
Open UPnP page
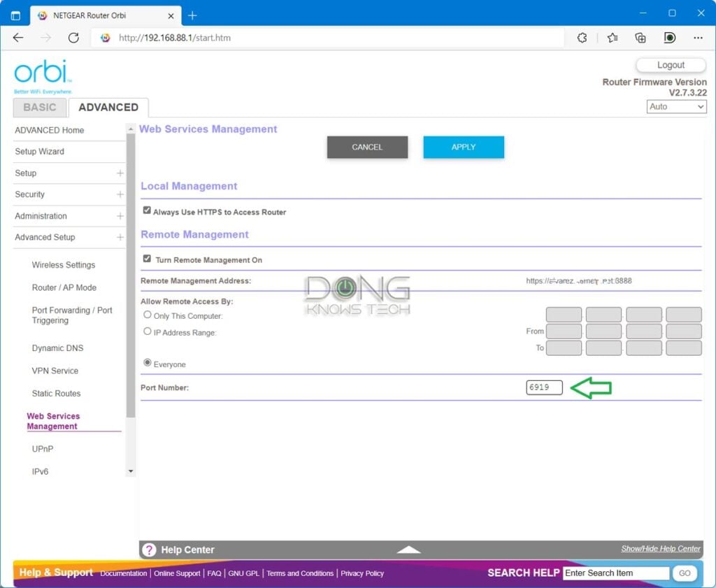coord(43,449)
